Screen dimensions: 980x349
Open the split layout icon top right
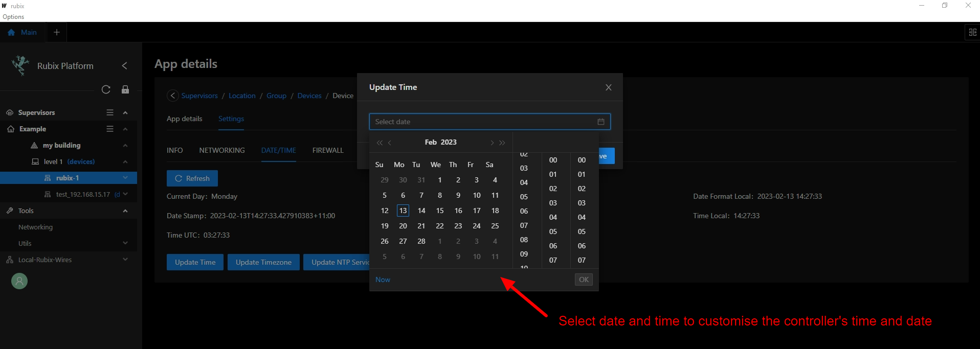(x=972, y=32)
